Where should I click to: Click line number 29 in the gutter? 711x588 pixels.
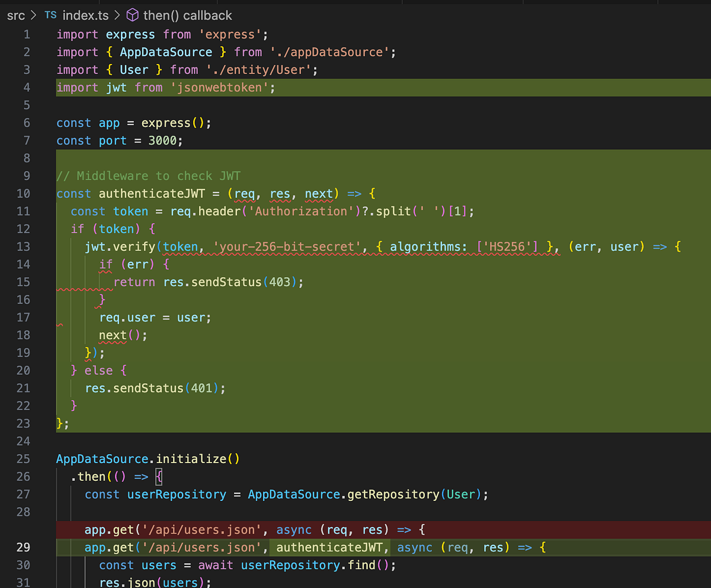(x=23, y=547)
